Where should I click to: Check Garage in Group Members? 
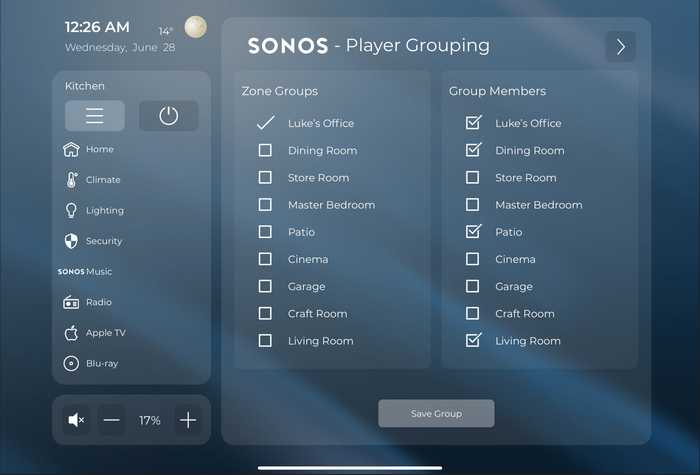pos(472,286)
